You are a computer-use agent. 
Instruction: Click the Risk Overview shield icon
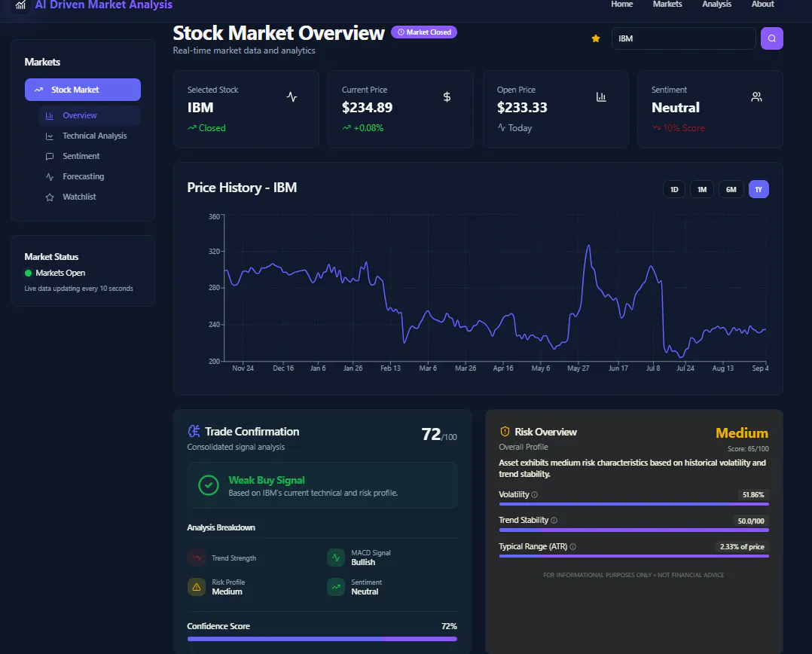click(x=505, y=431)
